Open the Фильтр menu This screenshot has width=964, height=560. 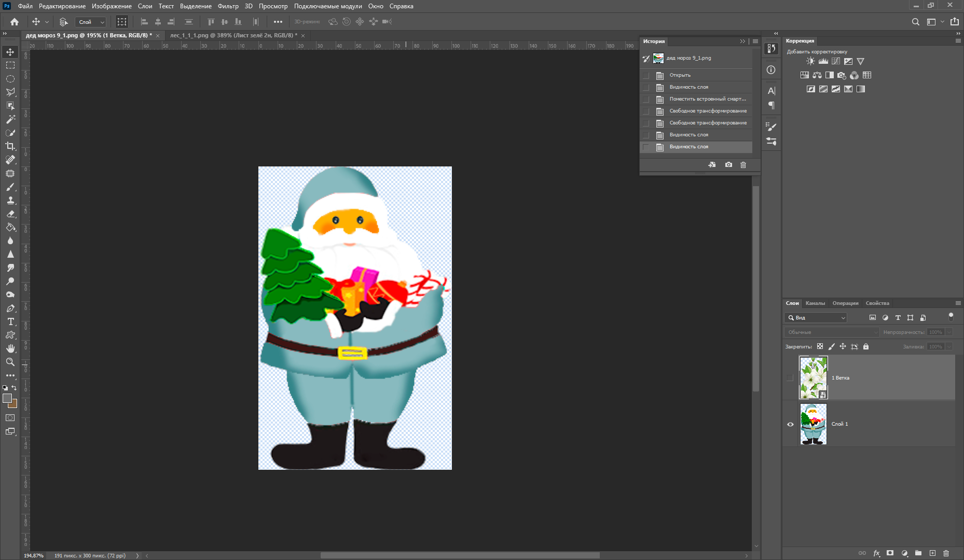click(x=228, y=6)
